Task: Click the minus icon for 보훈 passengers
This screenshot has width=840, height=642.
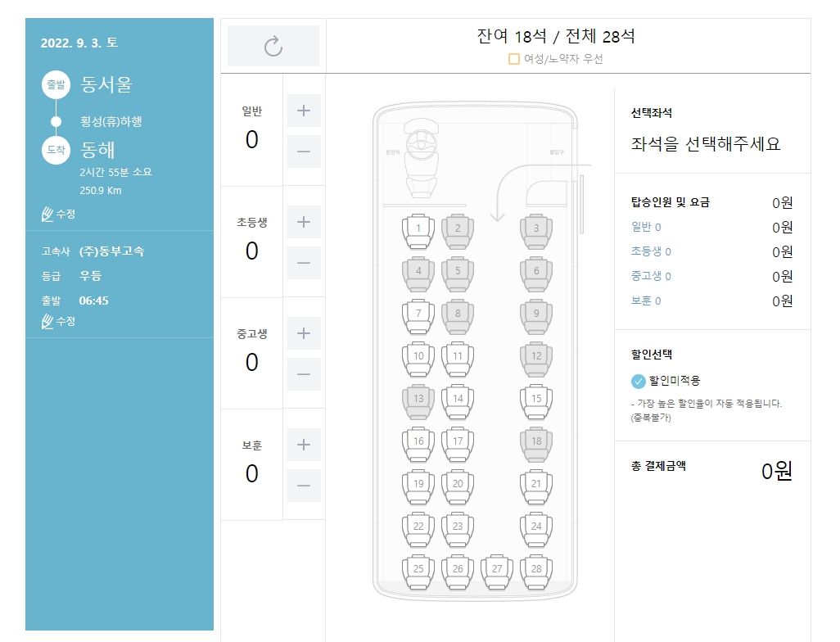Action: [x=304, y=486]
